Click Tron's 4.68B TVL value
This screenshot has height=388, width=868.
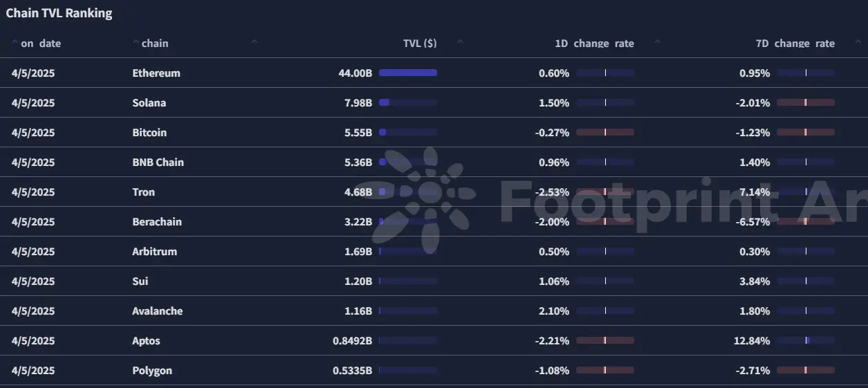click(358, 192)
